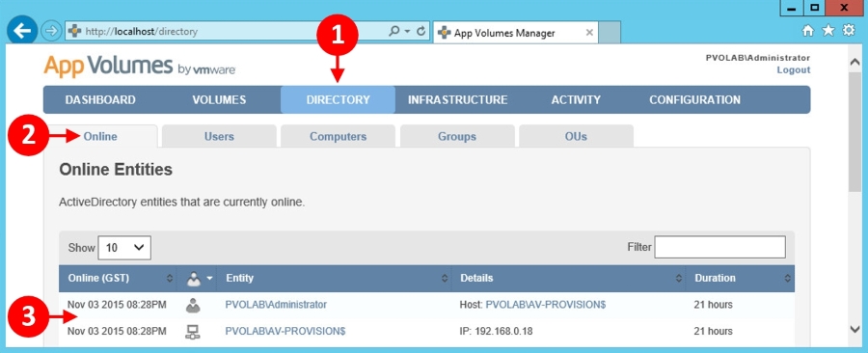Sort by Online (GST) column
Viewport: 868px width, 353px height.
(x=119, y=279)
